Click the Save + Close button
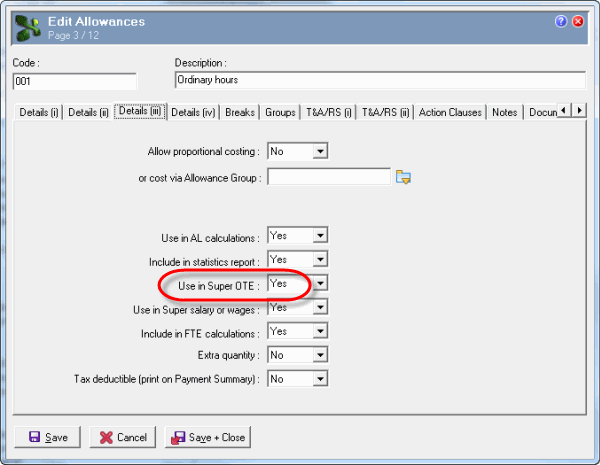This screenshot has width=600, height=465. coord(208,437)
